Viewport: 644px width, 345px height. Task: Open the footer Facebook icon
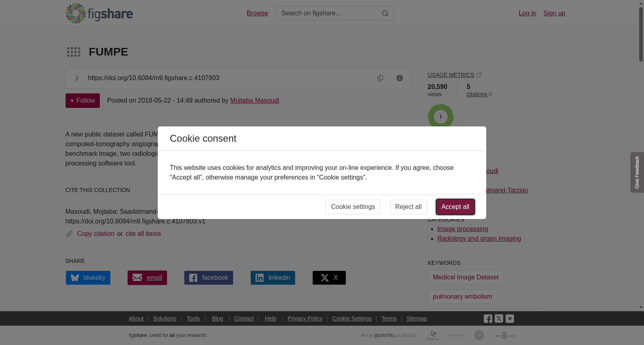point(488,319)
